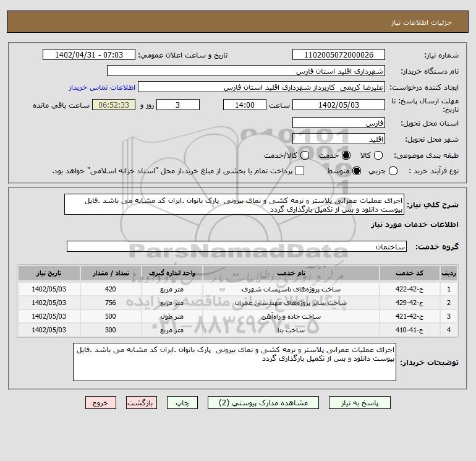Click the remaining time 06:52:33 field

(114, 105)
